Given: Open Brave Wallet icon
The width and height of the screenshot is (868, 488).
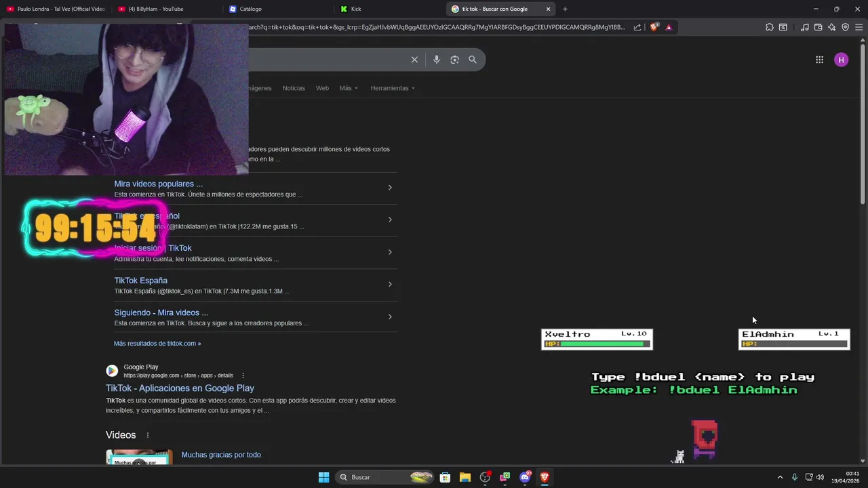Looking at the screenshot, I should (x=818, y=27).
